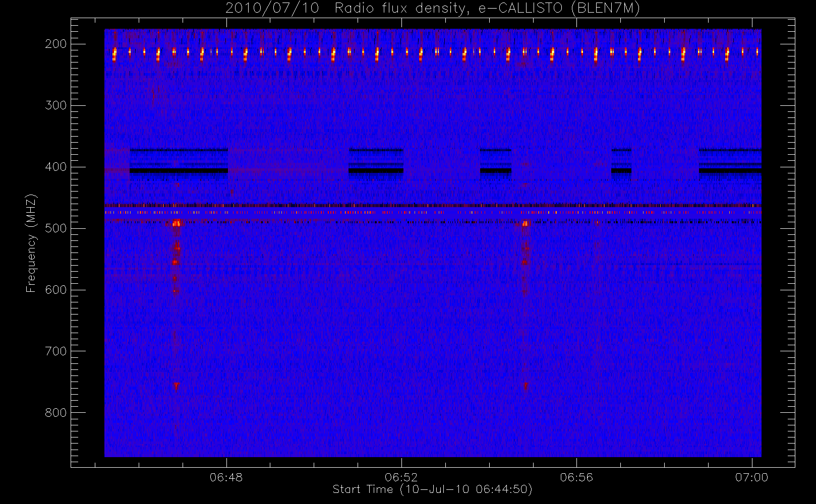Click the 500 frequency tick label
Screen dimensions: 816x504
55,228
